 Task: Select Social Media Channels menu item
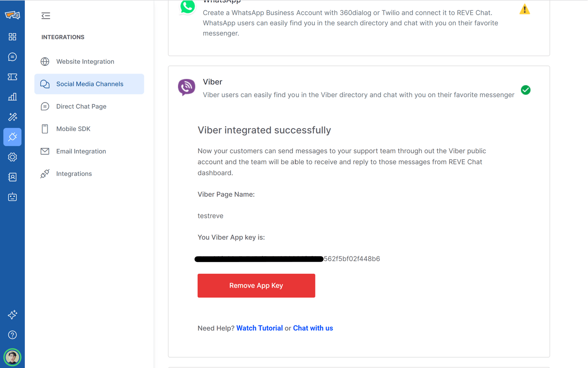(89, 84)
